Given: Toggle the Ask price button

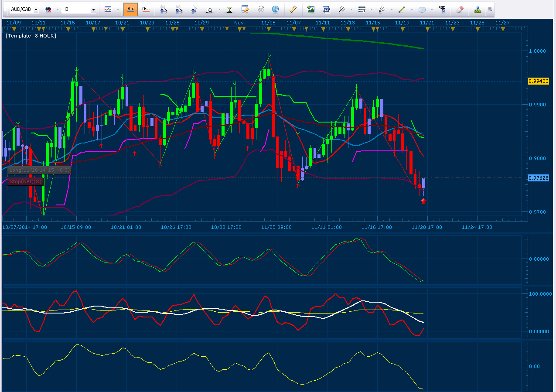Looking at the screenshot, I should click(x=146, y=9).
